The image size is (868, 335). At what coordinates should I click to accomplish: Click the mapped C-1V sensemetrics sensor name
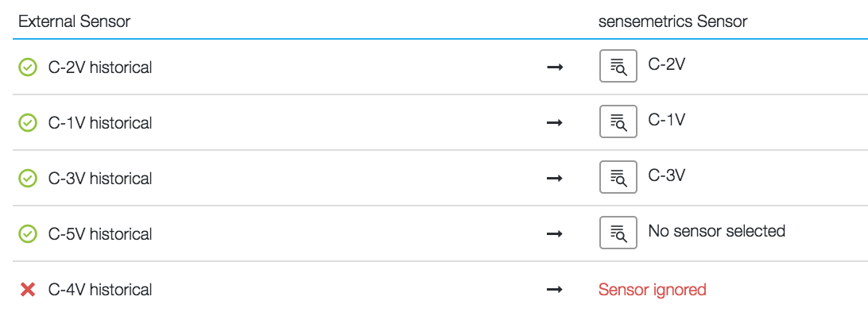(666, 119)
